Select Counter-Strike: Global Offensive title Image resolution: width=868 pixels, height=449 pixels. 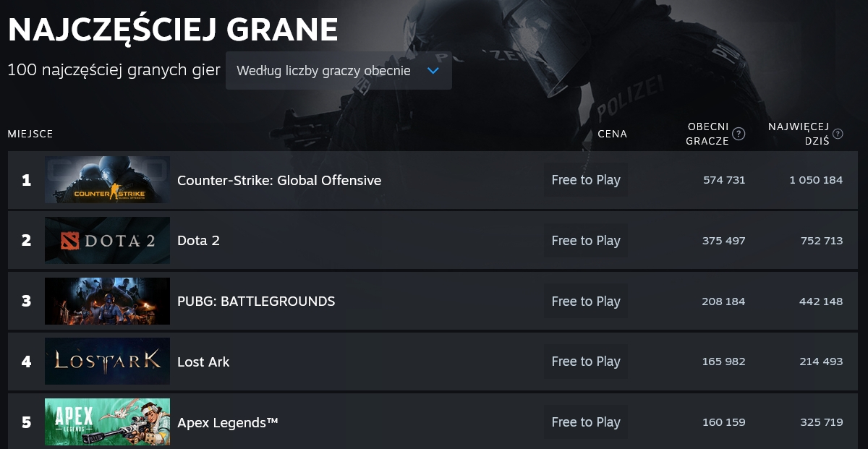[279, 180]
